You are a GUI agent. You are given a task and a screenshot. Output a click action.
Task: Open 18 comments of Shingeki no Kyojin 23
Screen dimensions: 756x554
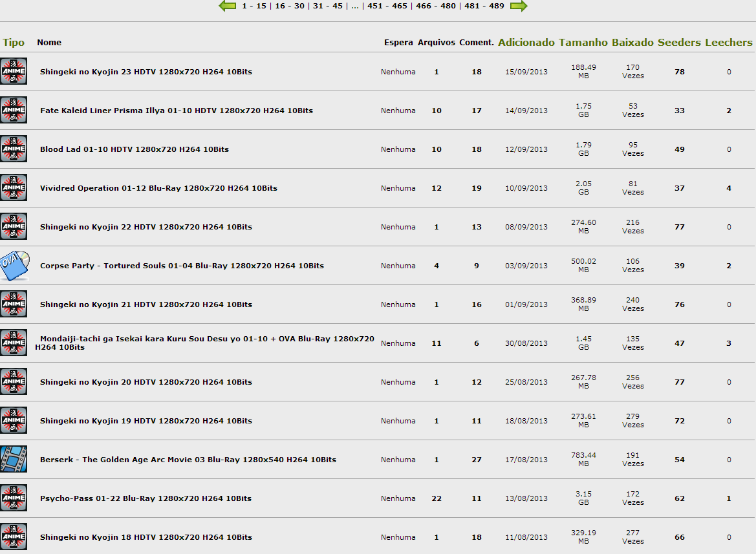point(477,72)
